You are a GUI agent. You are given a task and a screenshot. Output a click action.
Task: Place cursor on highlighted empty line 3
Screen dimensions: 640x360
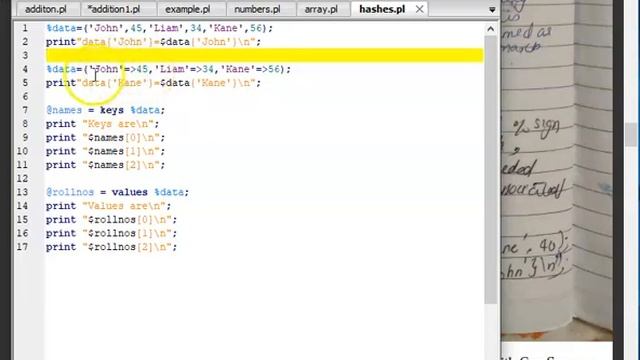pyautogui.click(x=264, y=55)
